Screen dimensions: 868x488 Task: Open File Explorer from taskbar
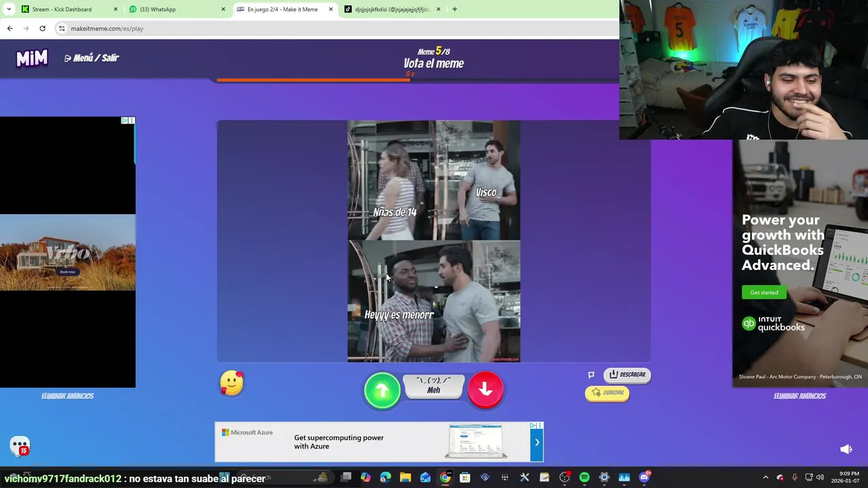pos(405,478)
